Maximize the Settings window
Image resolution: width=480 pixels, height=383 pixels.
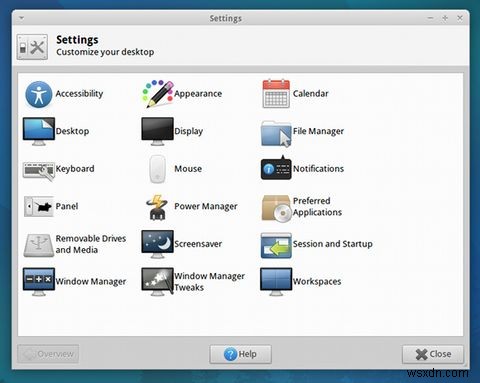[x=445, y=18]
